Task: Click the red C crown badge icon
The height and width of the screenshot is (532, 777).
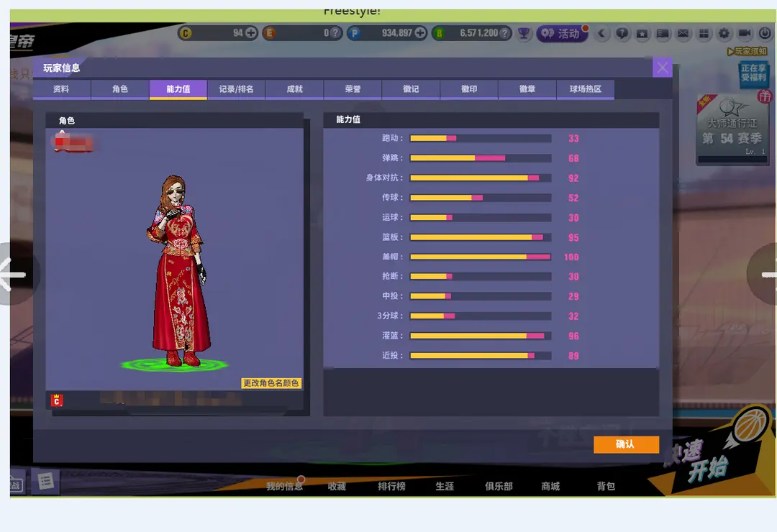Action: tap(57, 400)
